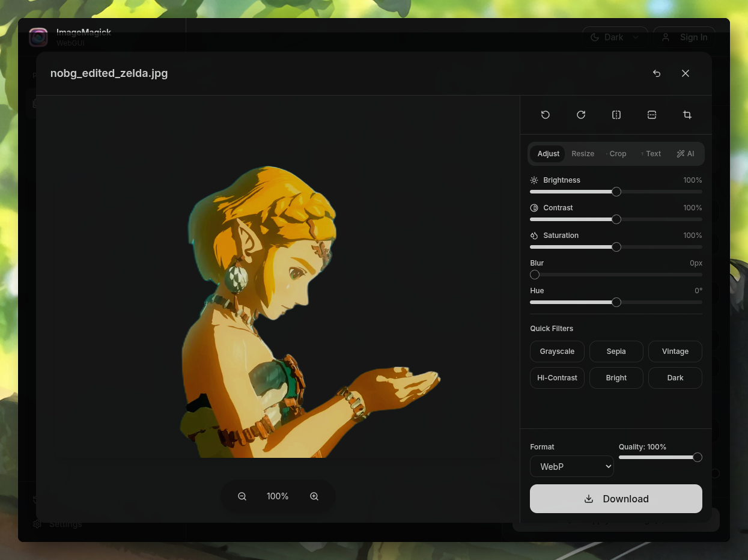Click the Saturation slider handle
Screen dimensions: 748x560
pyautogui.click(x=616, y=247)
